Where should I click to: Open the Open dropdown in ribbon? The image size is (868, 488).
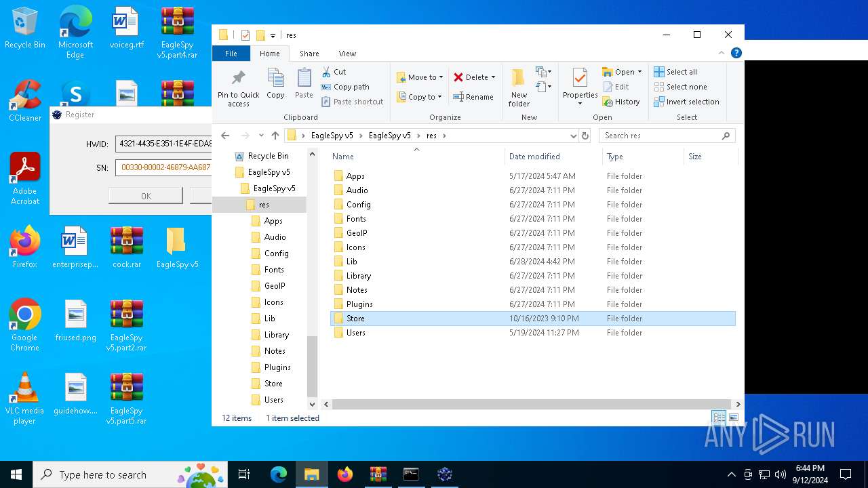pyautogui.click(x=622, y=72)
